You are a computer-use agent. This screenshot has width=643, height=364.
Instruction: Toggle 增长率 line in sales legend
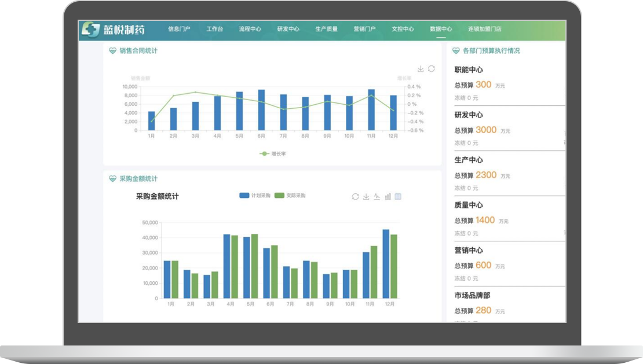coord(273,154)
